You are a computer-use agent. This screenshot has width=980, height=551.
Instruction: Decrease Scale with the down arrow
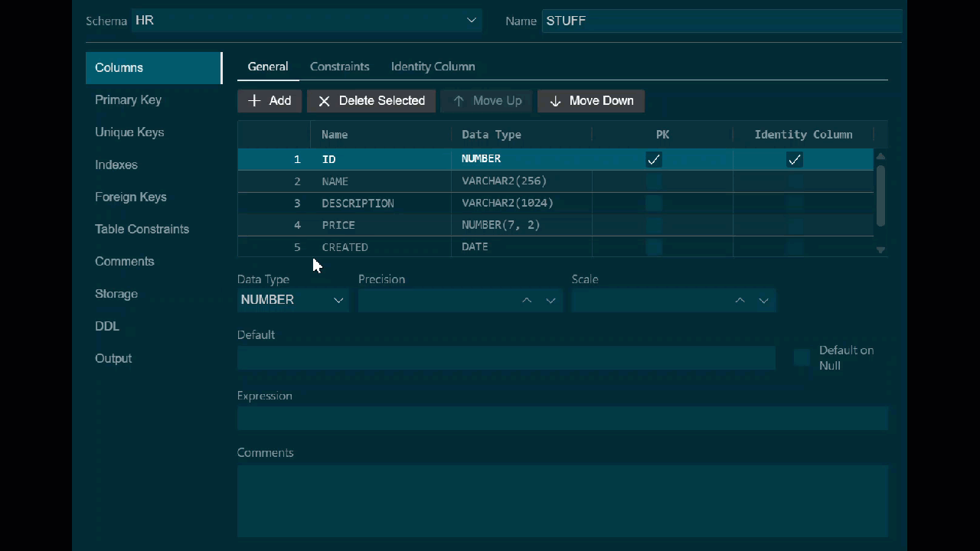[763, 301]
